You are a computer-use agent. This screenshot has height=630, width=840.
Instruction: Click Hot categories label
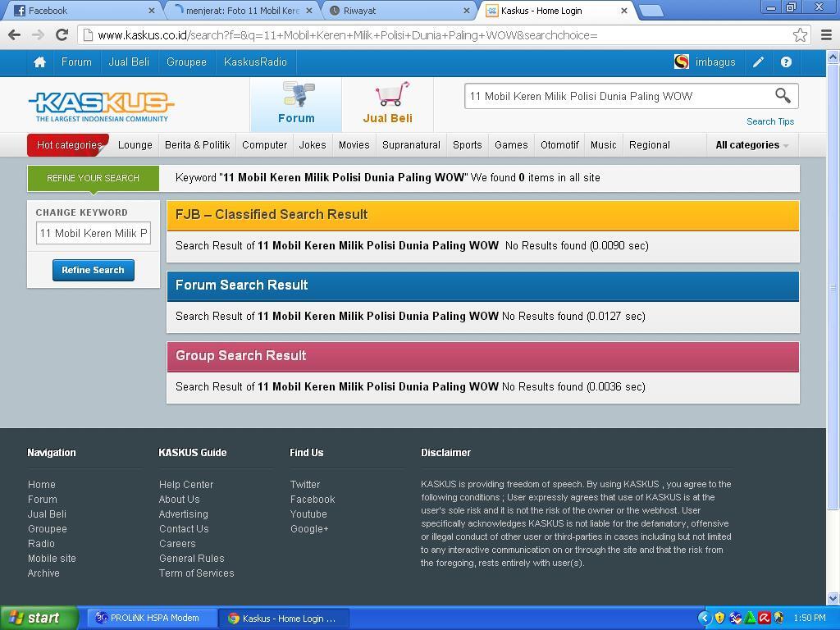tap(69, 145)
